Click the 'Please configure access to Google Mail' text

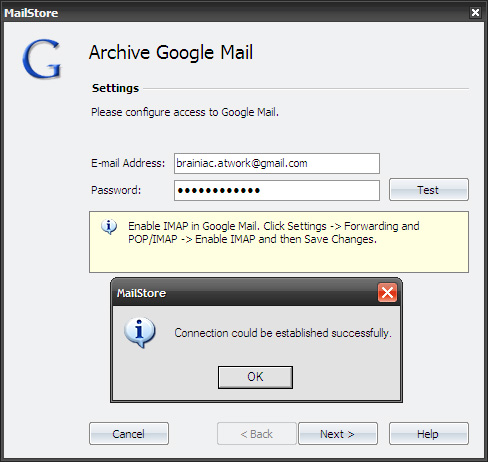point(185,112)
